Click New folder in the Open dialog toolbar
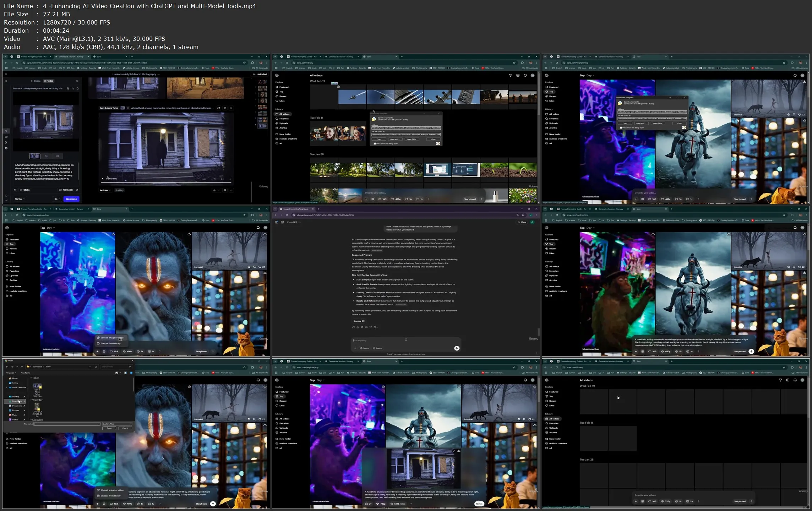This screenshot has width=812, height=511. point(25,373)
